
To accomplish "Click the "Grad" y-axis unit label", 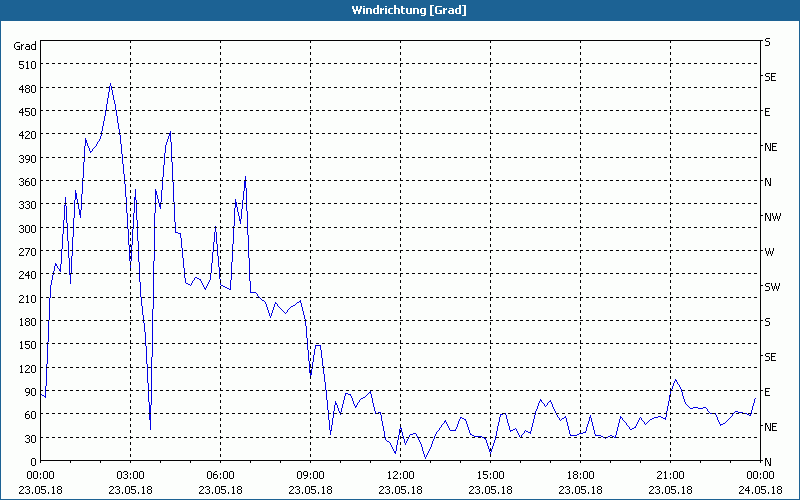I will (x=25, y=46).
